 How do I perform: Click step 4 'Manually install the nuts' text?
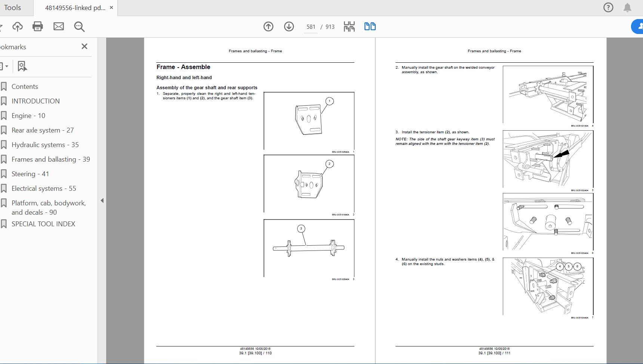448,262
